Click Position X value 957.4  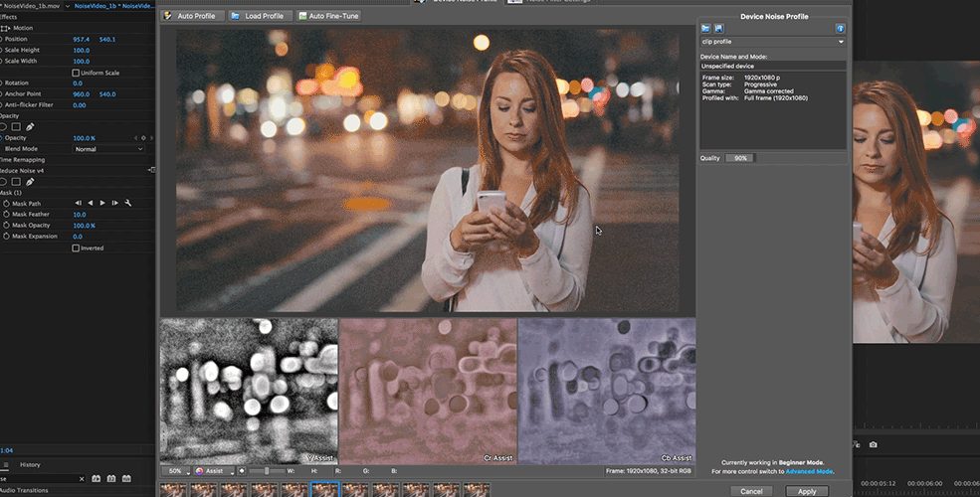coord(82,40)
